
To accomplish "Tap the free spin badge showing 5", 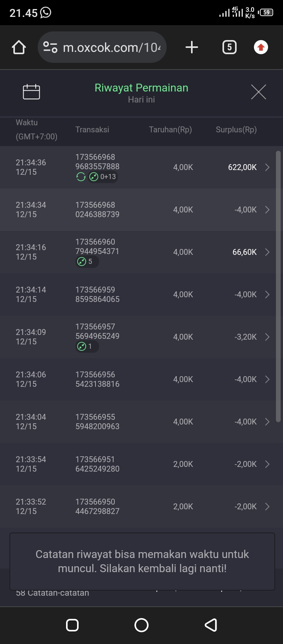I will click(87, 262).
